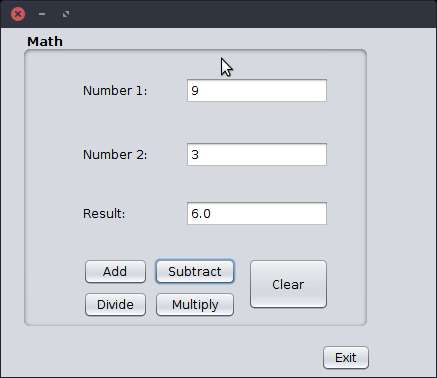Click the "Result:" label
Viewport: 437px width, 378px height.
104,213
